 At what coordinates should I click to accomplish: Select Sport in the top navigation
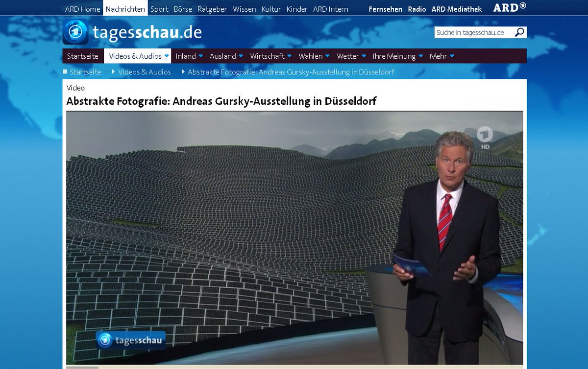coord(159,8)
